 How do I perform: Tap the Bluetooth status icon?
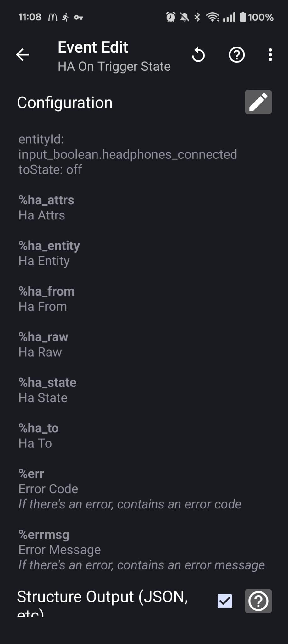pos(197,17)
